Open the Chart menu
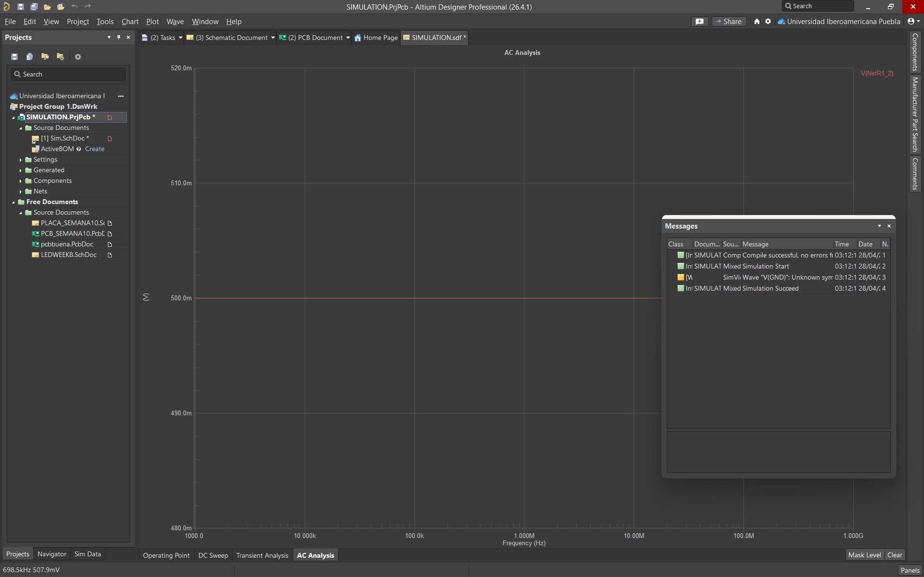 pyautogui.click(x=130, y=22)
